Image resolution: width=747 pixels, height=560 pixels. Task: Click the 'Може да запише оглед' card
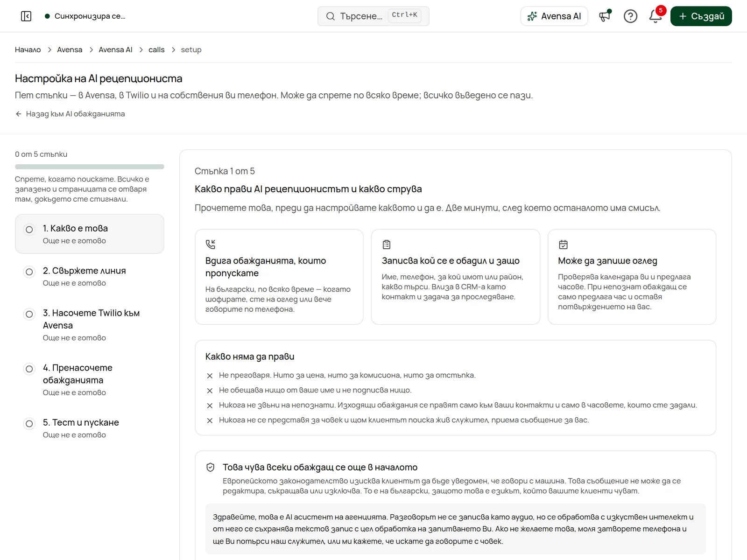(x=632, y=277)
